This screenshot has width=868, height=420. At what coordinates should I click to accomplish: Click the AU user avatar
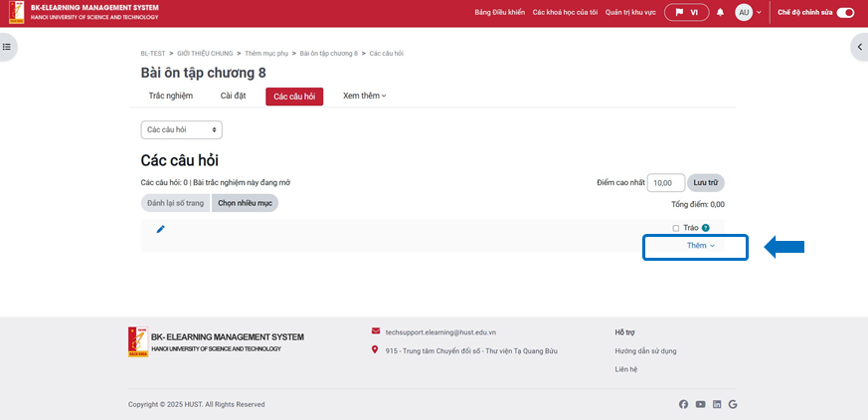click(x=744, y=12)
